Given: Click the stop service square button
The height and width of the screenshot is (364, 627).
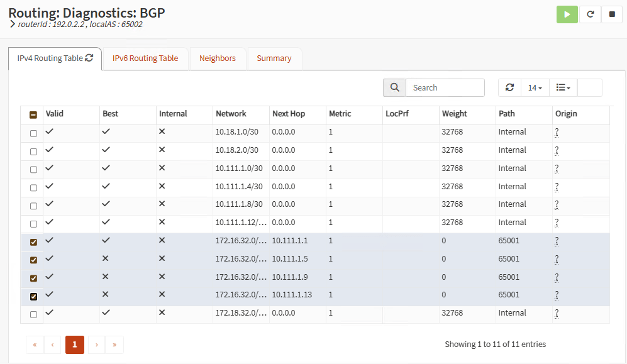Looking at the screenshot, I should tap(611, 14).
